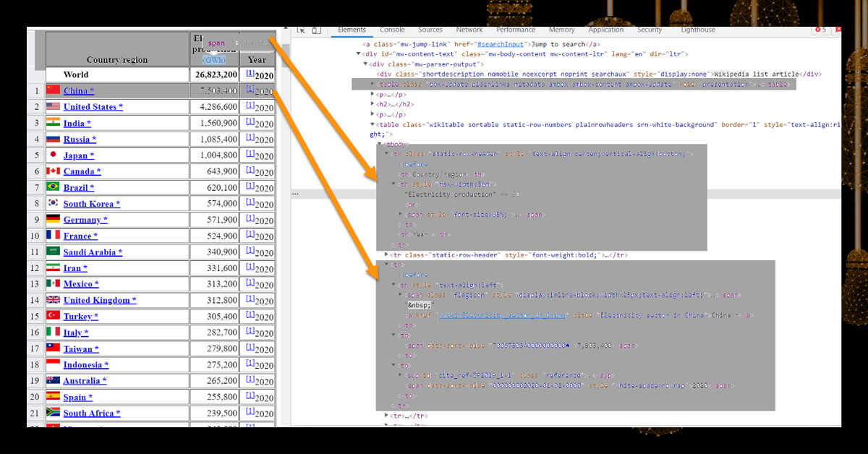
Task: Open the GWh link in the header
Action: [x=213, y=59]
